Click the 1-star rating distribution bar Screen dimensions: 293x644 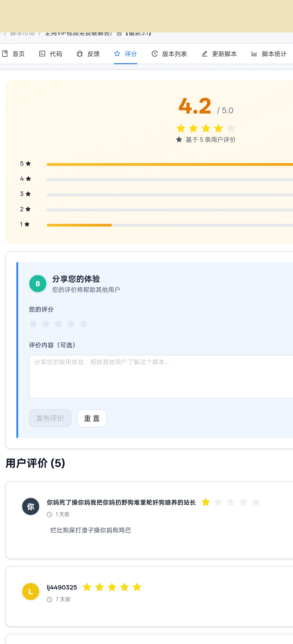pos(170,225)
